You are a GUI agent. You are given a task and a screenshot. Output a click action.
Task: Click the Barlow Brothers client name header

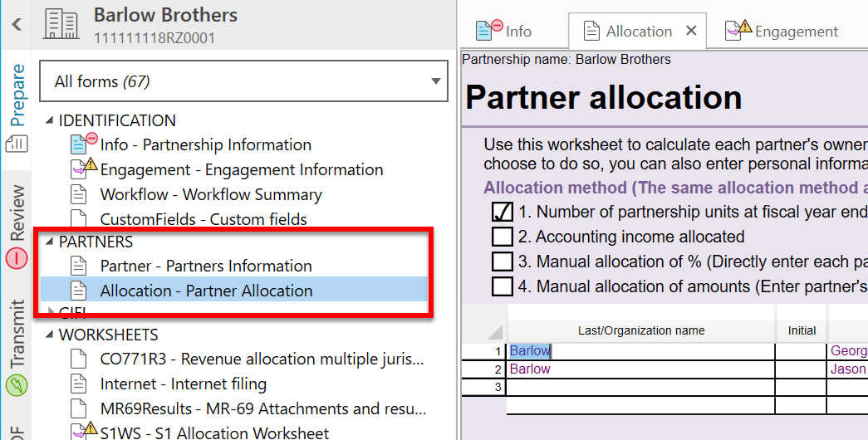[x=165, y=15]
